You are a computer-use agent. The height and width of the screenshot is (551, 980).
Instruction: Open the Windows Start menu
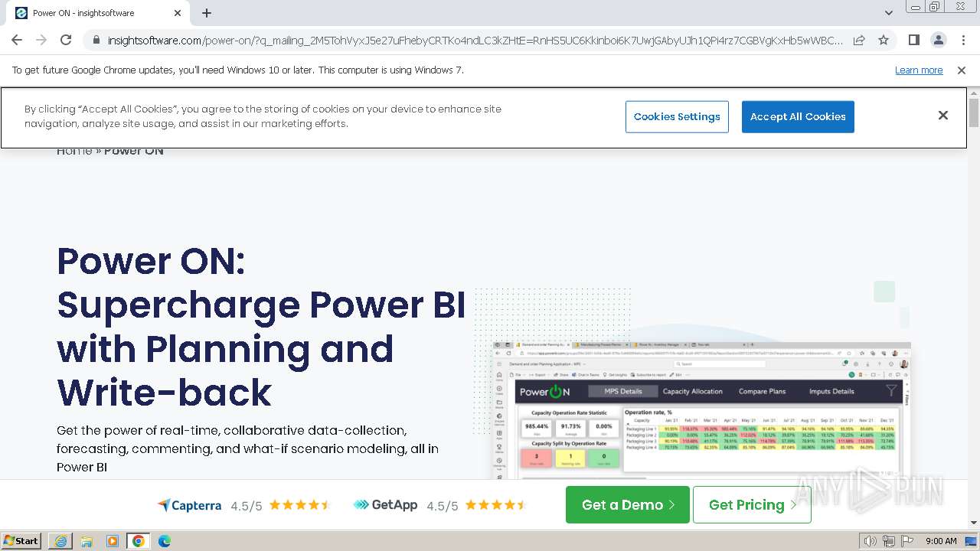(21, 540)
